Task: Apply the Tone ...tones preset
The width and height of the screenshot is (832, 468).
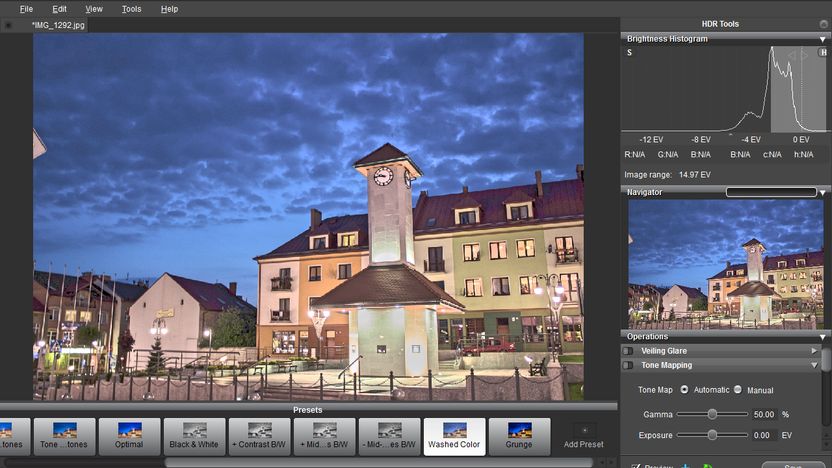Action: (64, 437)
